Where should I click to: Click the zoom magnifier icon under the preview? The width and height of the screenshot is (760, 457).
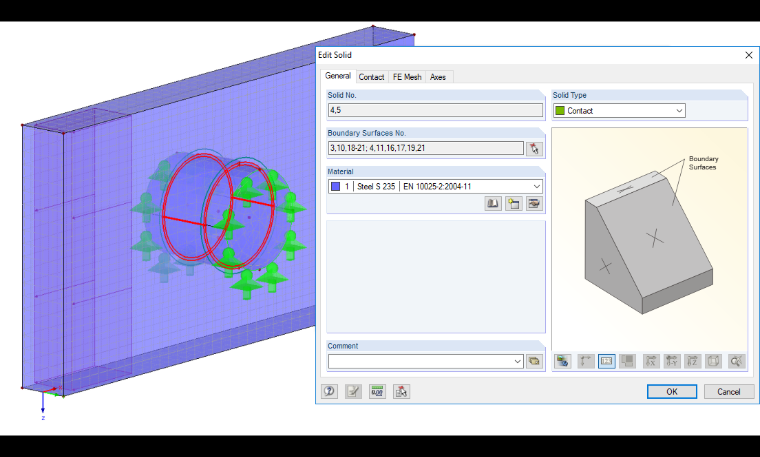tap(736, 361)
